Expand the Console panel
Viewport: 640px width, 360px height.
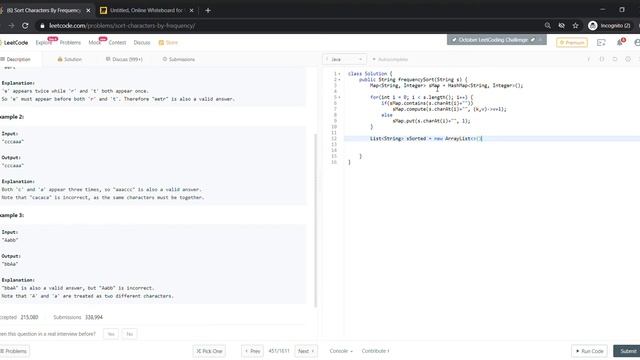coord(341,351)
